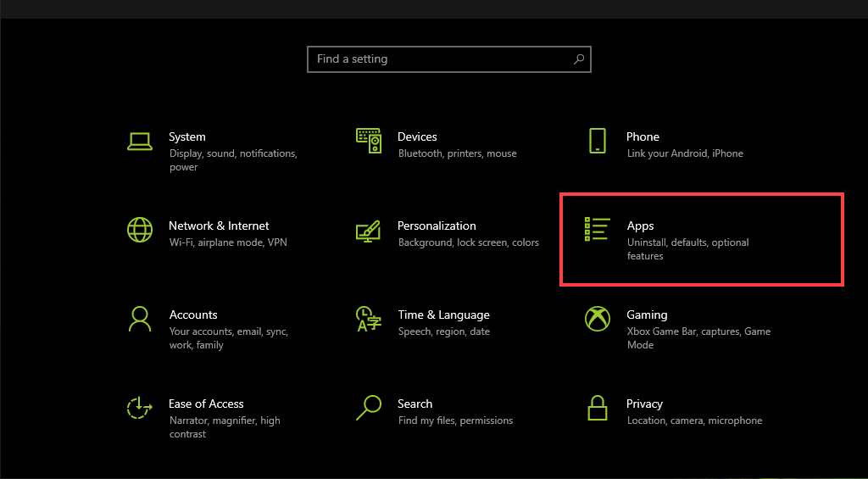Viewport: 868px width, 479px height.
Task: Select the Privacy heading text
Action: pyautogui.click(x=644, y=404)
